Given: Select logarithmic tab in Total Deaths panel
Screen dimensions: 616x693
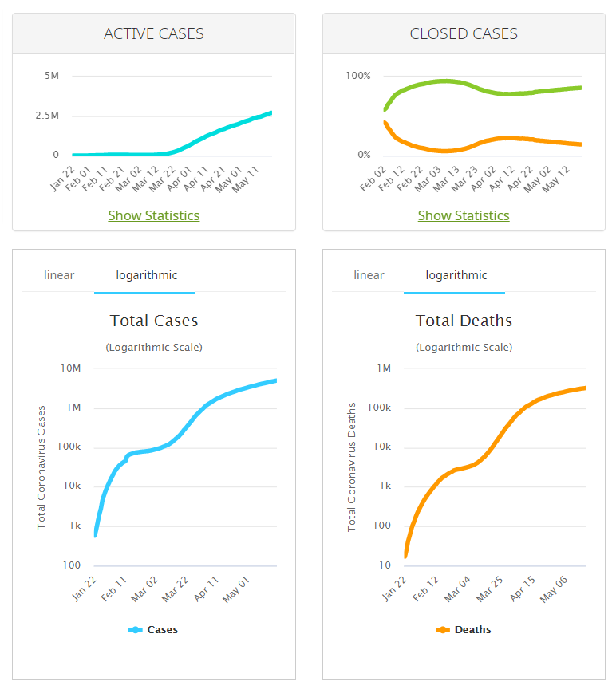Looking at the screenshot, I should pyautogui.click(x=456, y=275).
